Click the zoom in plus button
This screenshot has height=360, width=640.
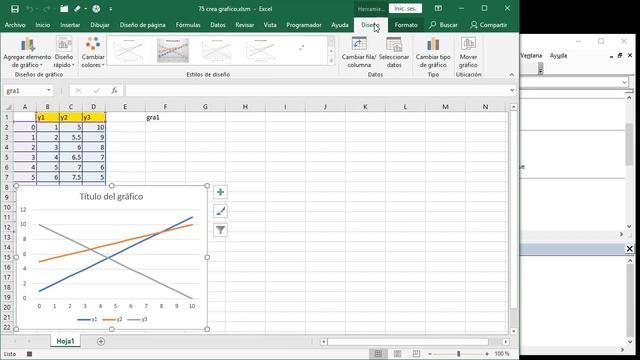(487, 354)
